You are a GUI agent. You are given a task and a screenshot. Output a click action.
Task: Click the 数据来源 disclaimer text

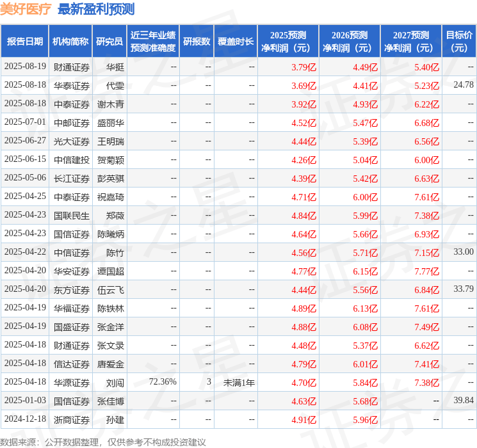click(x=103, y=442)
